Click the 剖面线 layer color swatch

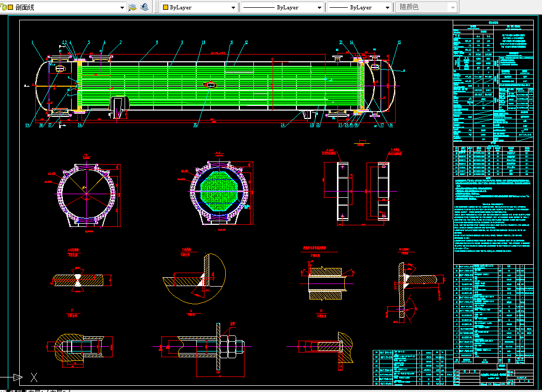[x=10, y=7]
